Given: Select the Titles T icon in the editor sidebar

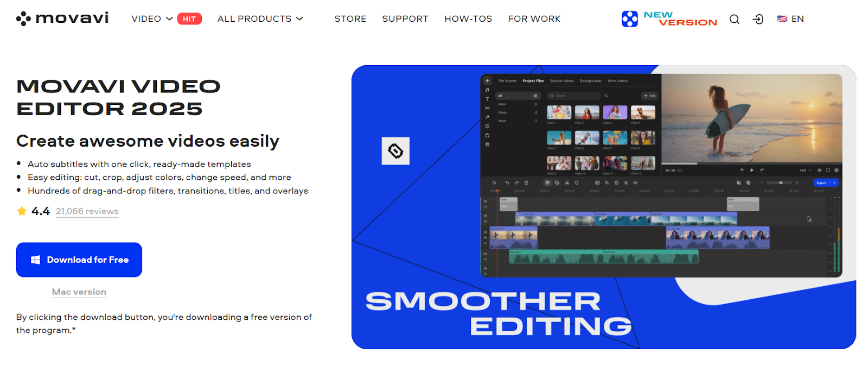Looking at the screenshot, I should [487, 99].
